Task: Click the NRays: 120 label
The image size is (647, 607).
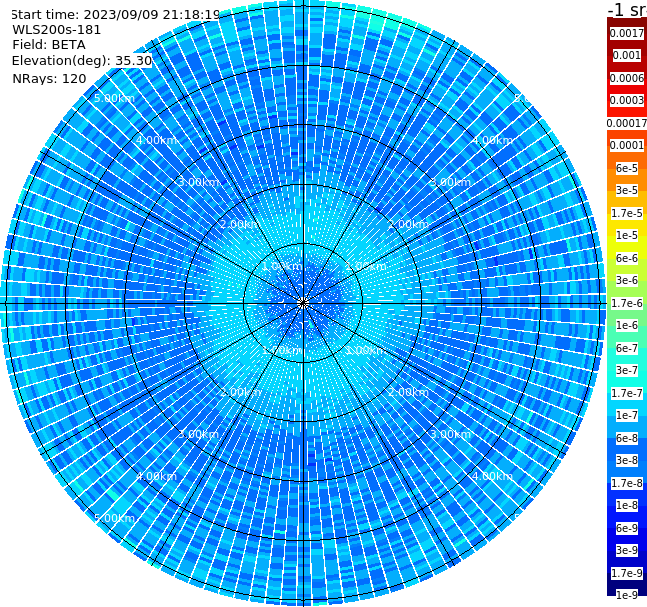Action: point(49,78)
